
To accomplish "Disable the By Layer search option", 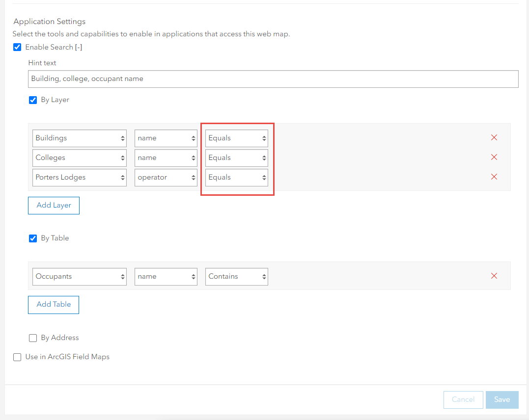I will click(32, 100).
